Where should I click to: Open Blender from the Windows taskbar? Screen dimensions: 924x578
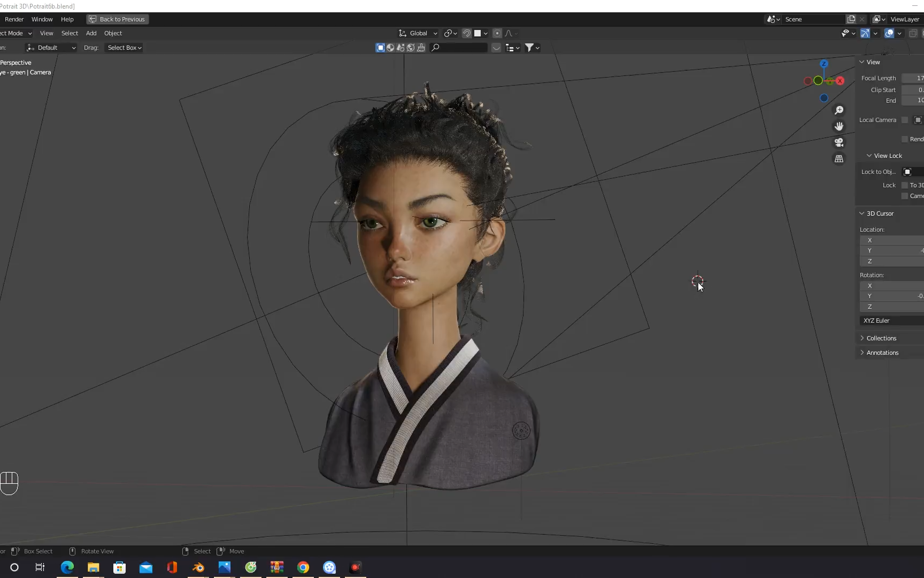198,568
